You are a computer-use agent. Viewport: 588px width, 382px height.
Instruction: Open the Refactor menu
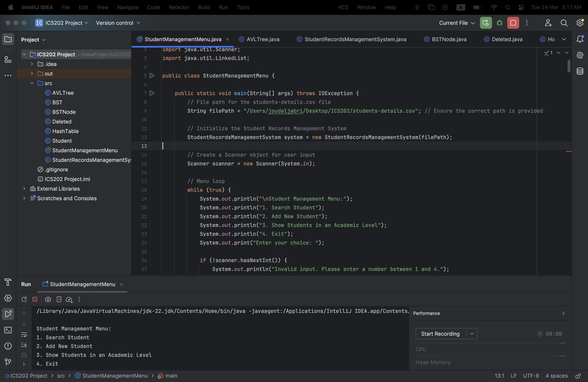point(179,7)
